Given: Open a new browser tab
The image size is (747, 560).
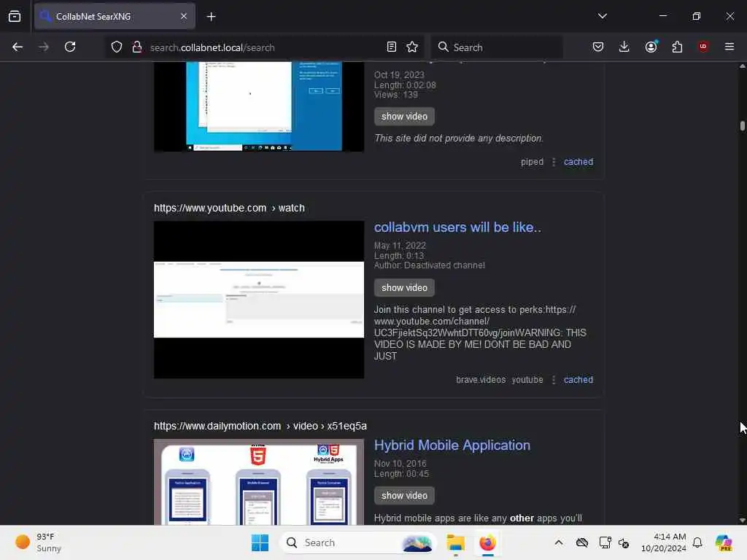Looking at the screenshot, I should 211,17.
